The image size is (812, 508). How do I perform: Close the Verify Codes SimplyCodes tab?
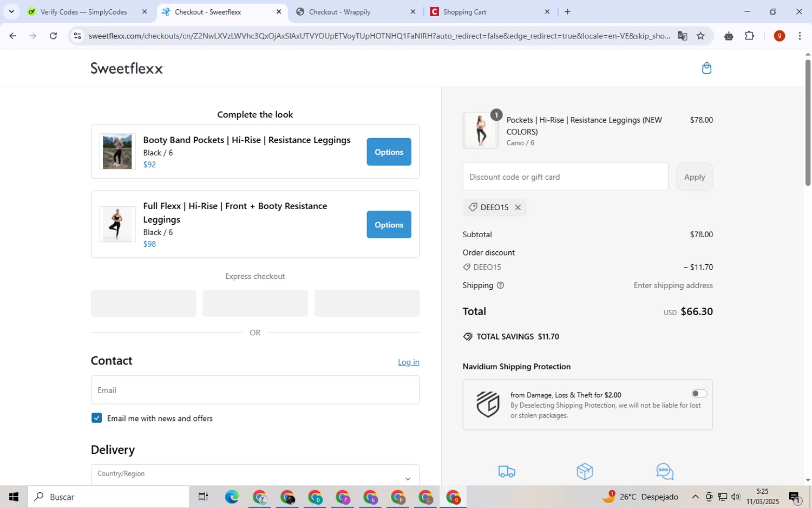coord(144,11)
